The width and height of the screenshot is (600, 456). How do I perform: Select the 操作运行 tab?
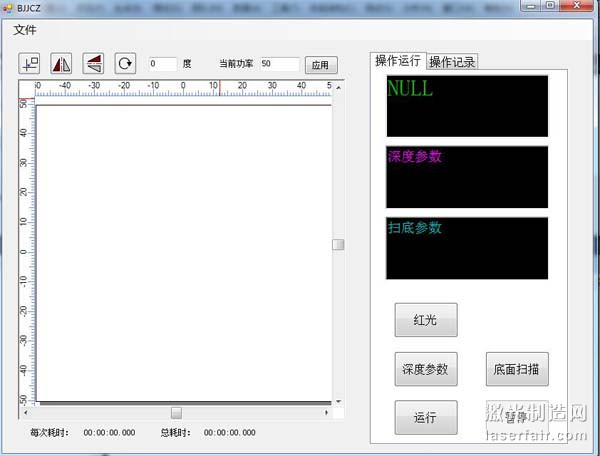click(397, 60)
